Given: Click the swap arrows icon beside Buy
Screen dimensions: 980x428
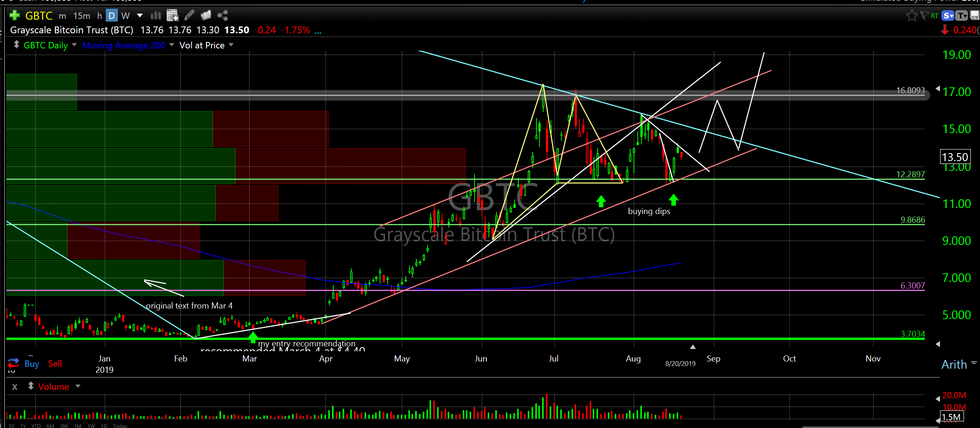Looking at the screenshot, I should pyautogui.click(x=13, y=363).
